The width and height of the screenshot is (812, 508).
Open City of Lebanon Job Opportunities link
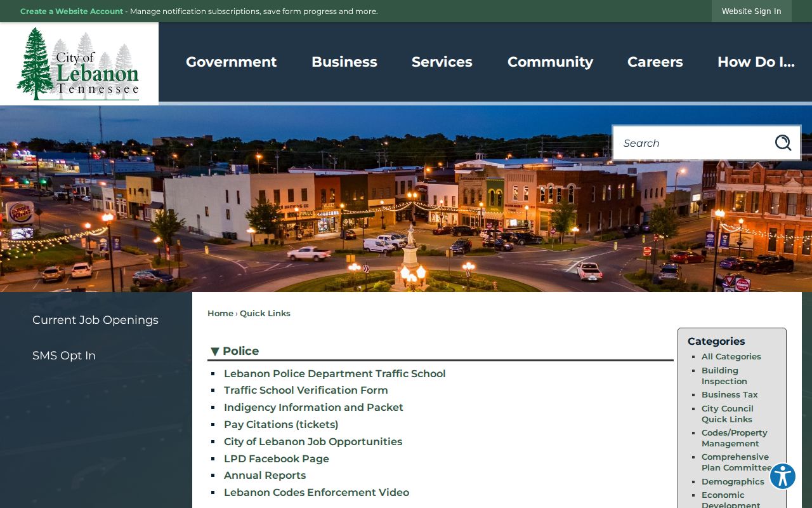click(313, 441)
